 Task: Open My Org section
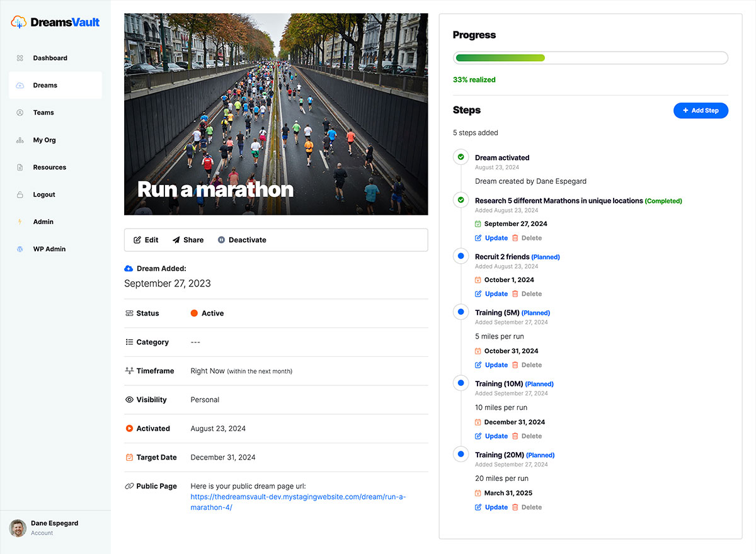tap(55, 140)
